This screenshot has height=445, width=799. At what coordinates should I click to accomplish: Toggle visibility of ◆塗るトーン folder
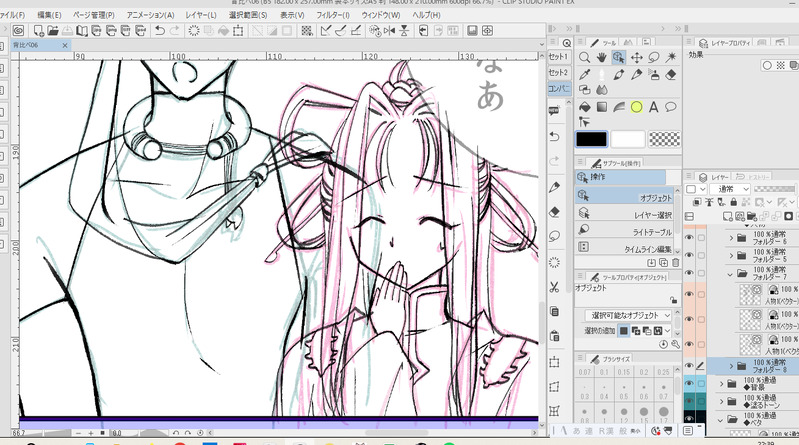(689, 401)
